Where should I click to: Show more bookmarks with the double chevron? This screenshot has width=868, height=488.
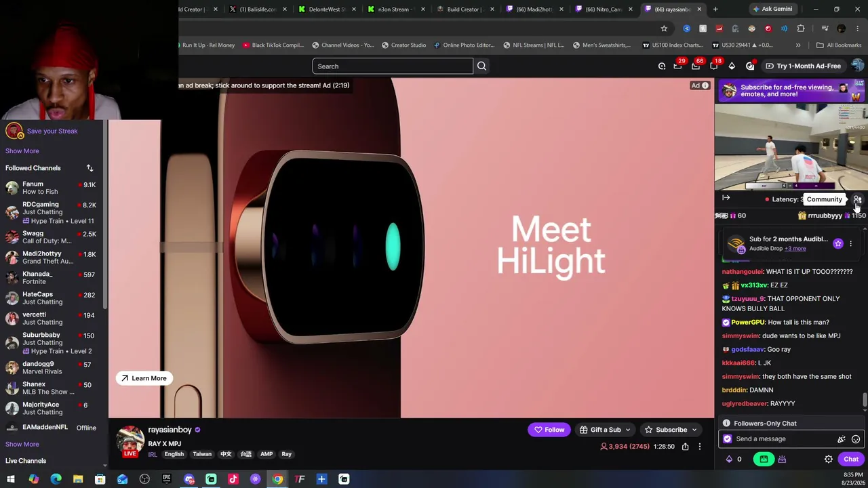click(798, 45)
